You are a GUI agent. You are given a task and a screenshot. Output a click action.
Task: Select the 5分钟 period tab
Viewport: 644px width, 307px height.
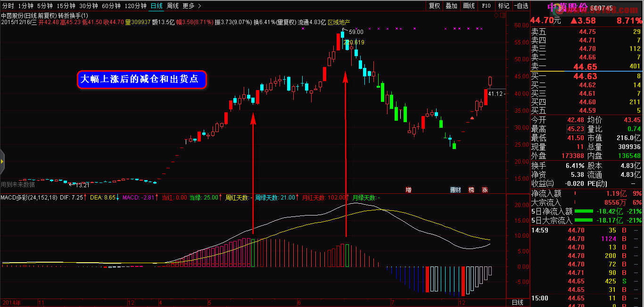point(45,6)
